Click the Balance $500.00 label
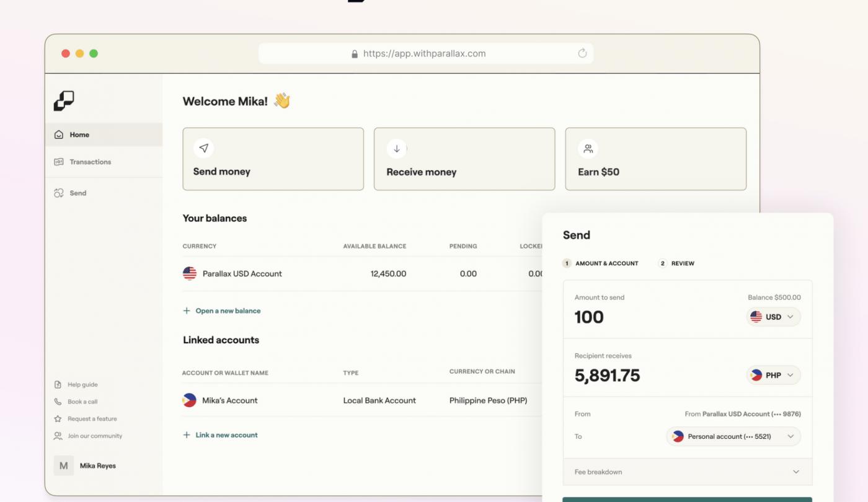This screenshot has height=502, width=868. coord(774,297)
